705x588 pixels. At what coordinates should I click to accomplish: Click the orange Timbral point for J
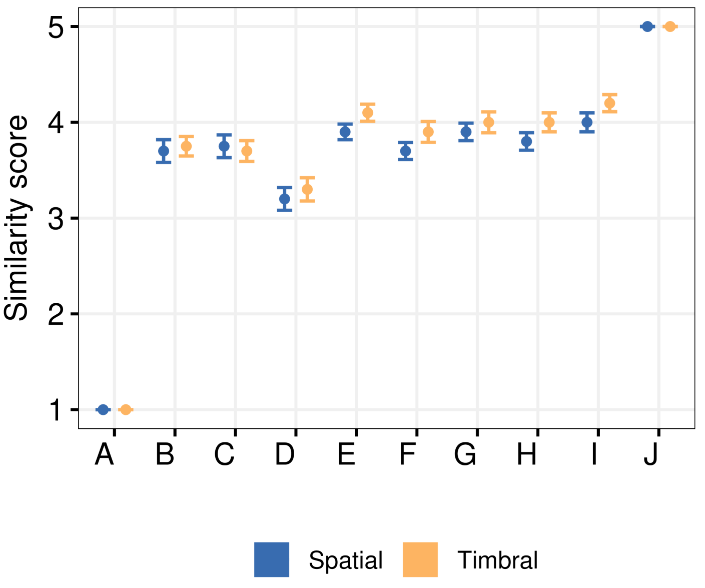(x=670, y=27)
